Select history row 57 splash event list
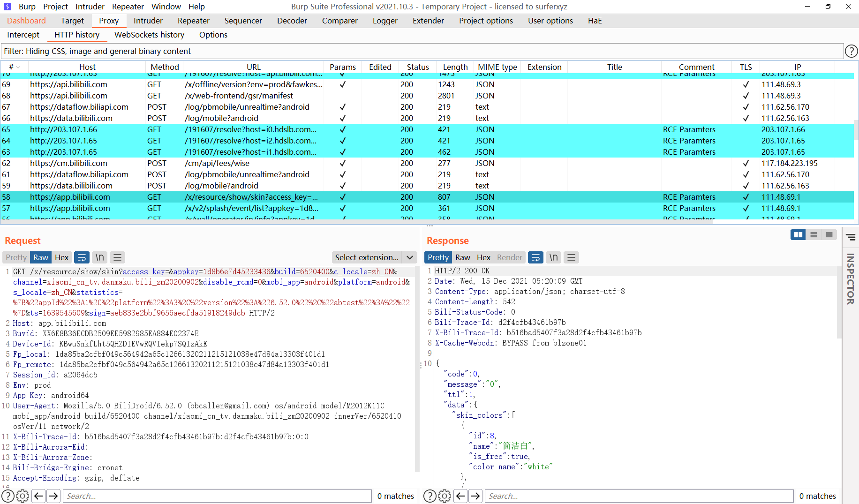 (427, 208)
